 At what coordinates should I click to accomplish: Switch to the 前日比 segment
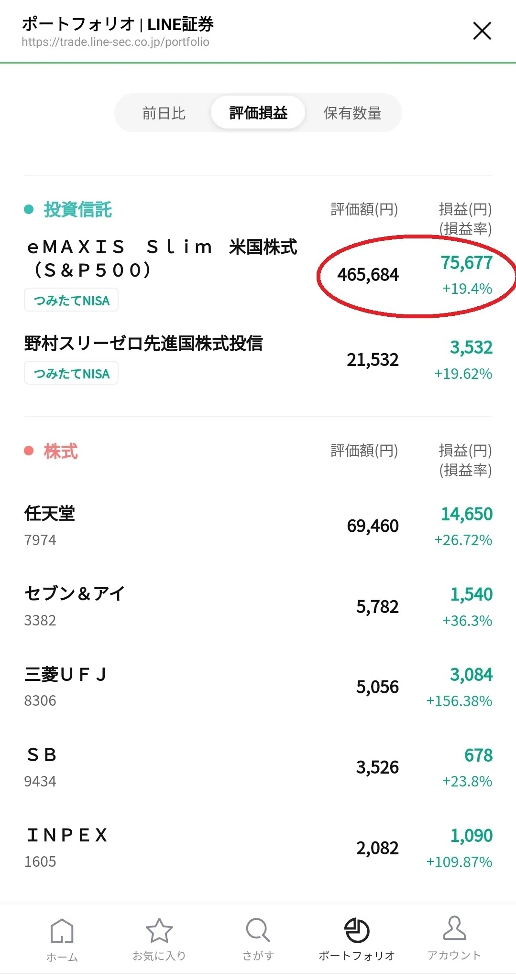click(x=164, y=113)
